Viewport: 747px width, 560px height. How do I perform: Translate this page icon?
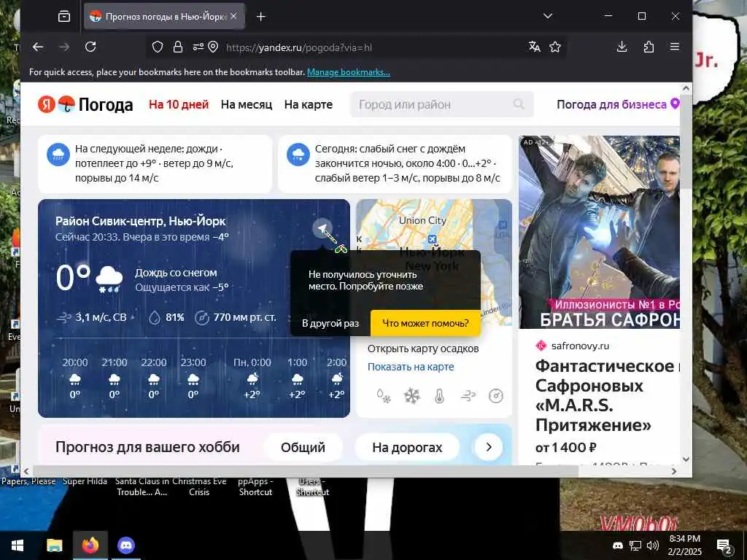tap(535, 47)
